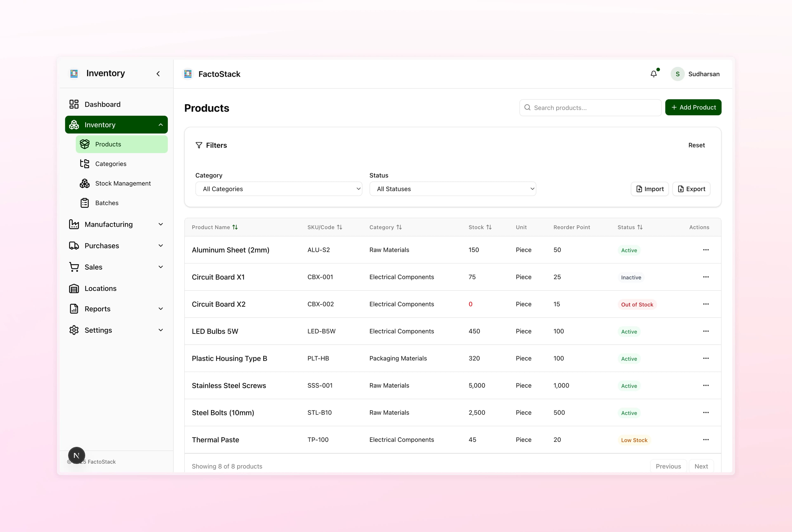Open actions menu for Circuit Board X2
This screenshot has height=532, width=792.
706,304
